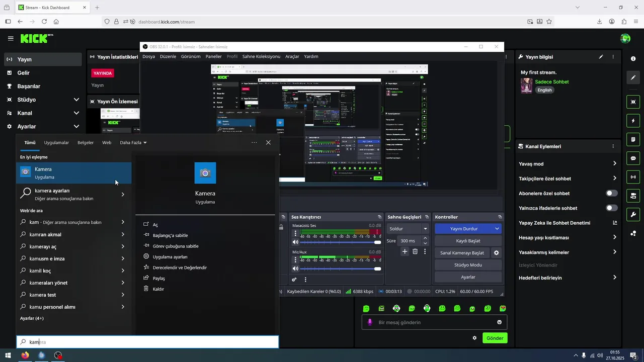Open Firefox from the taskbar
644x362 pixels.
25,355
